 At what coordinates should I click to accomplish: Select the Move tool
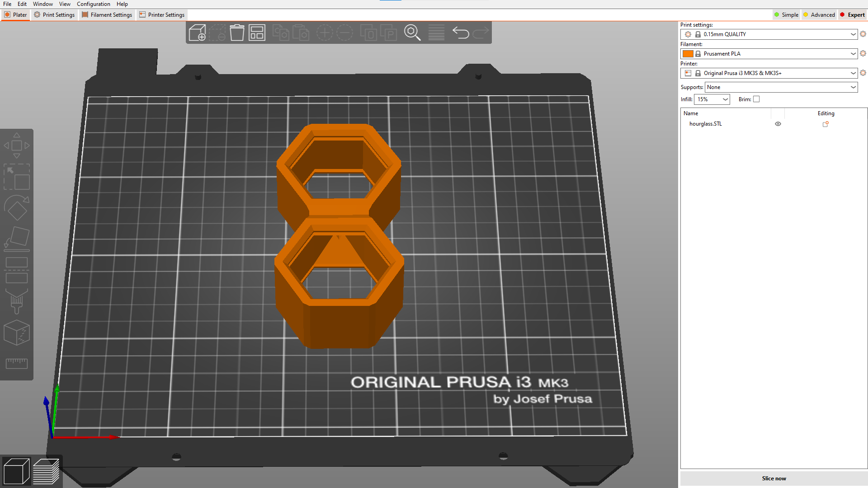coord(17,145)
